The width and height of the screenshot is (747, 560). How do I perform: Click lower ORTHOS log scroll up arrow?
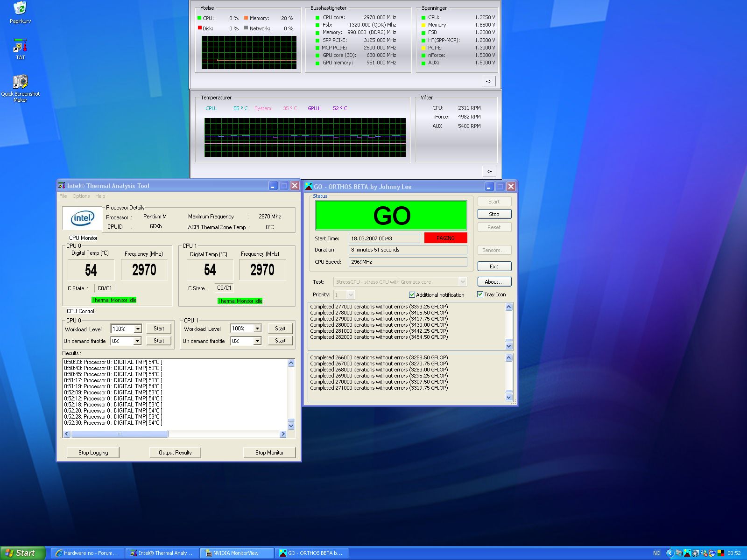(509, 358)
